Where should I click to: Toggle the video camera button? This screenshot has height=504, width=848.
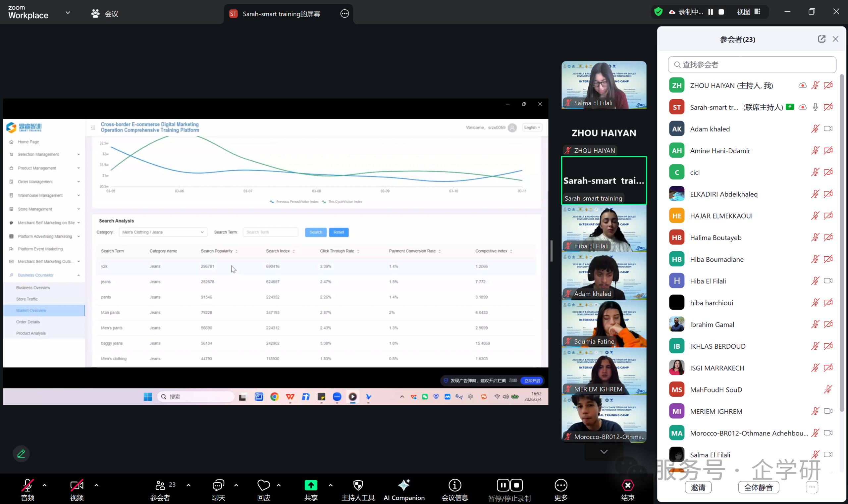click(77, 485)
